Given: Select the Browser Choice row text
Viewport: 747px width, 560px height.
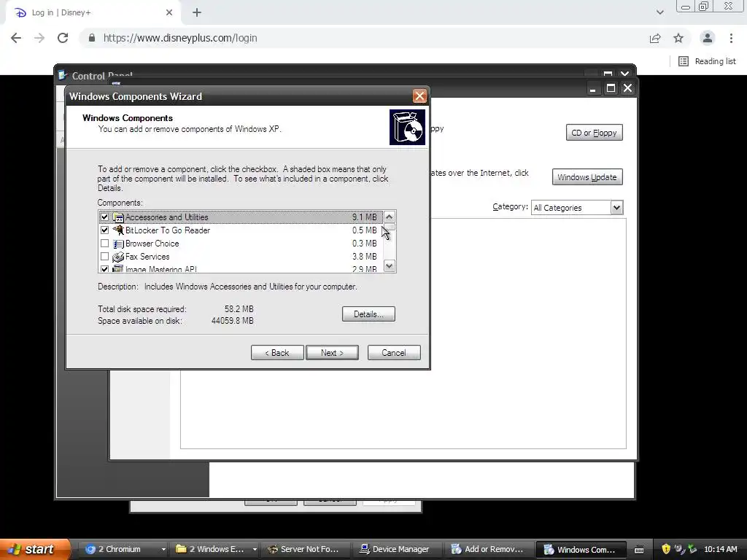Looking at the screenshot, I should point(152,244).
